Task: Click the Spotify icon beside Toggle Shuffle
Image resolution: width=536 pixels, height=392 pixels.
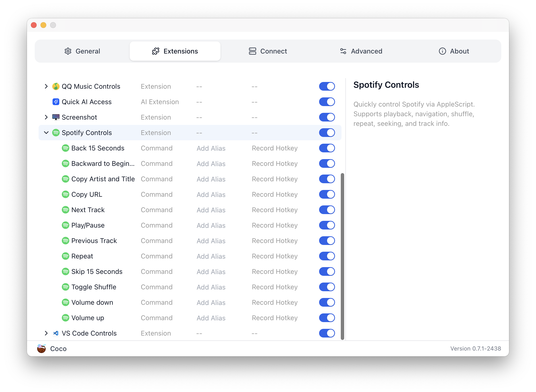Action: click(x=66, y=287)
